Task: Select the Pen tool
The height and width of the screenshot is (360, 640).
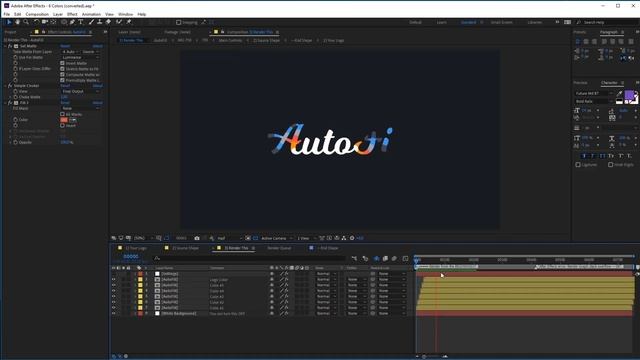Action: [72, 22]
